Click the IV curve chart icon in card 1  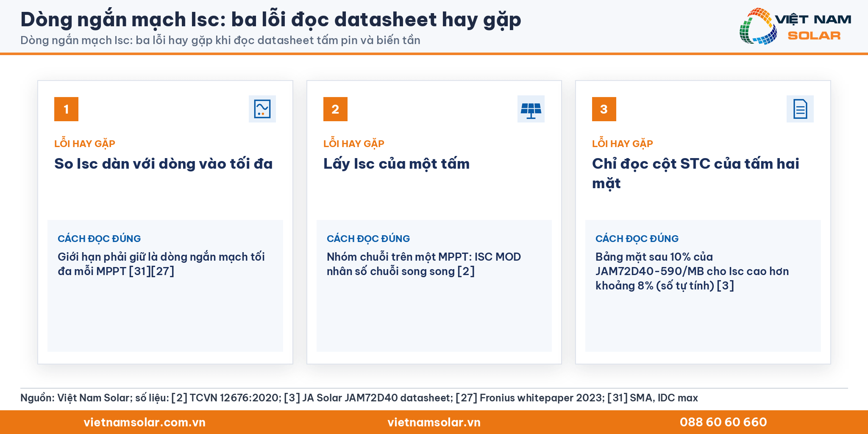coord(262,109)
